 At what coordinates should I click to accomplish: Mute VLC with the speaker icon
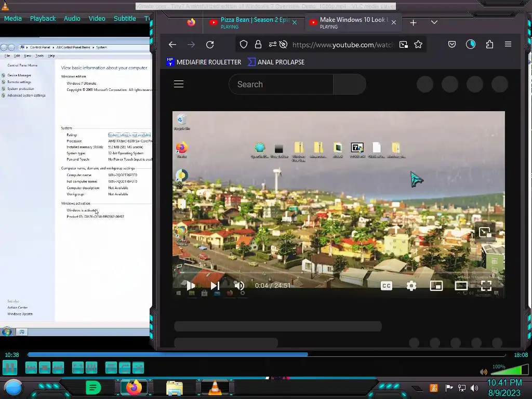tap(484, 371)
